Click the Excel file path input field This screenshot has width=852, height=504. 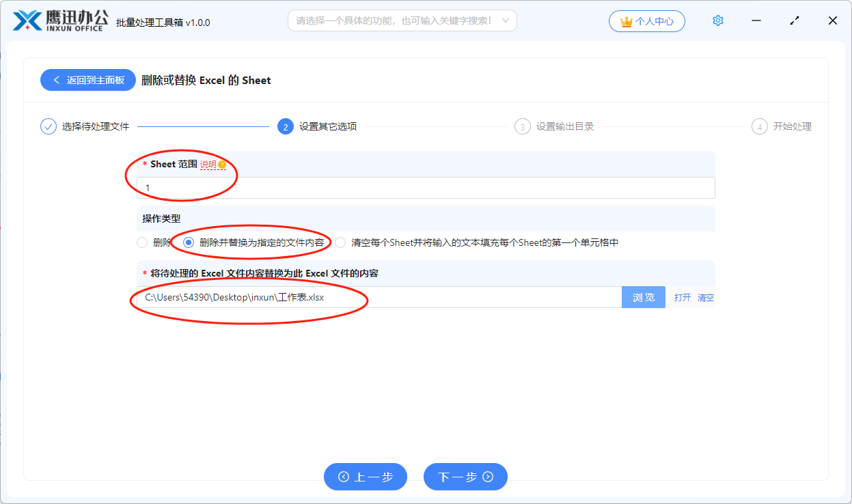pos(379,297)
